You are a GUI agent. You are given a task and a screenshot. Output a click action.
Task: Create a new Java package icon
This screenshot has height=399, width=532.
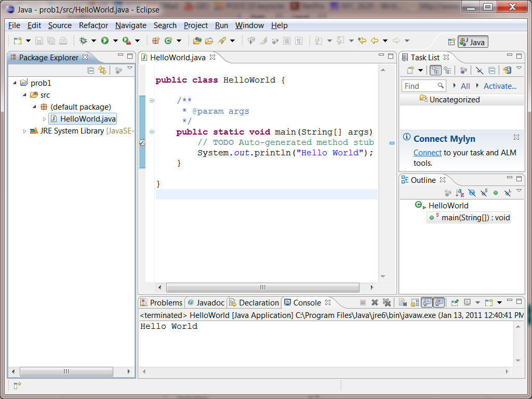pos(156,41)
